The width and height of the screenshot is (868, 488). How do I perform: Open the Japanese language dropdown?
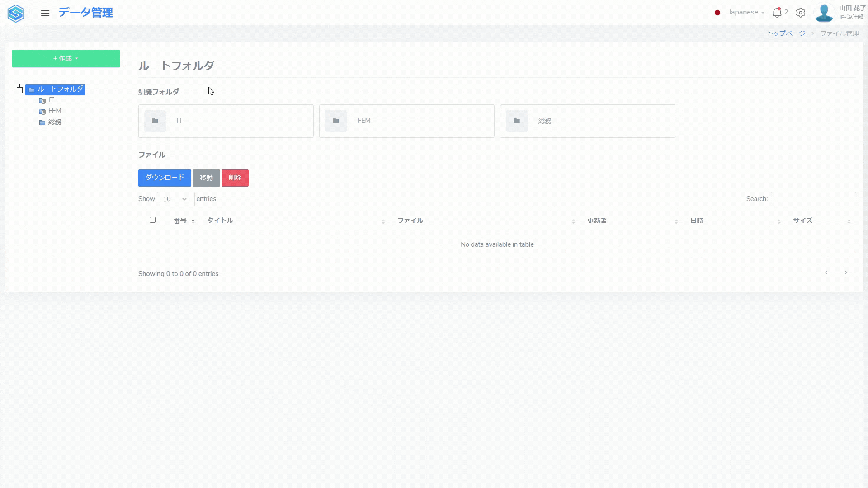[x=746, y=13]
